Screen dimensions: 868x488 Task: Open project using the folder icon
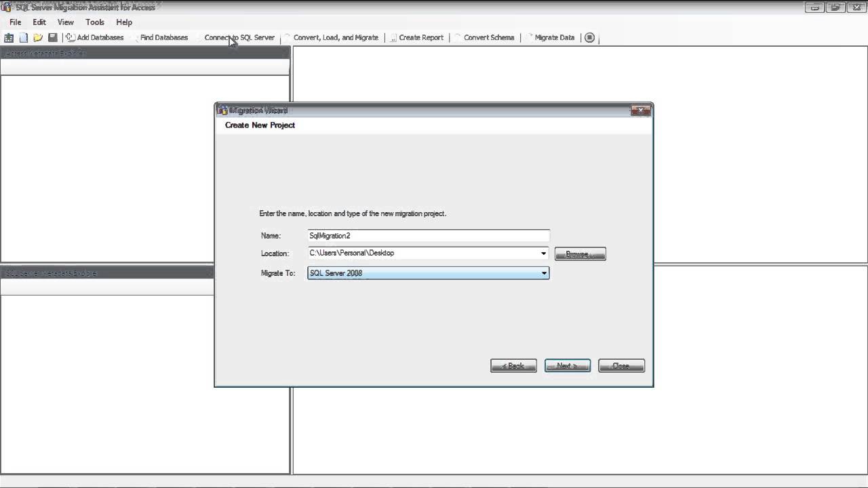point(38,38)
